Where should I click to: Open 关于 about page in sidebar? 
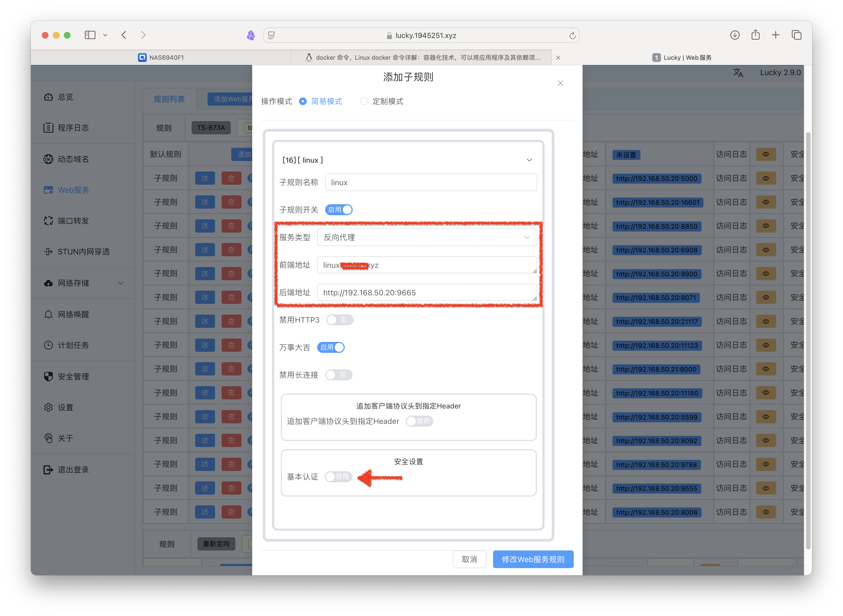tap(59, 438)
